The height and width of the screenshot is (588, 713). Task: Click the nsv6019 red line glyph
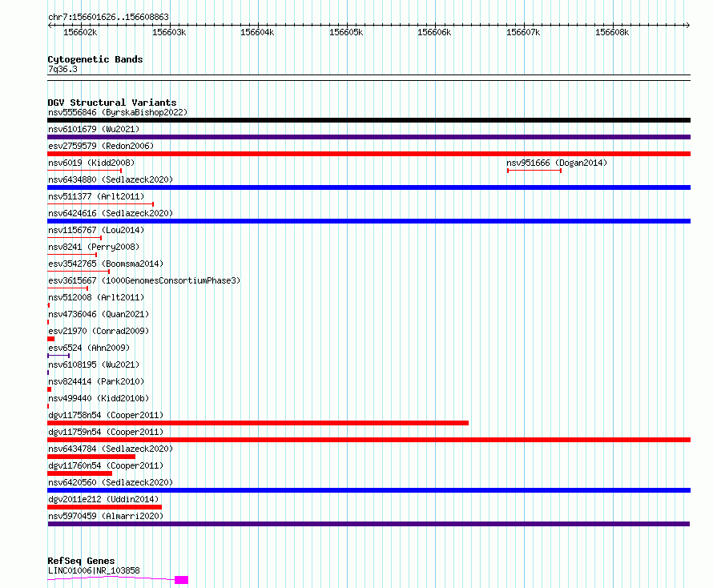(85, 171)
